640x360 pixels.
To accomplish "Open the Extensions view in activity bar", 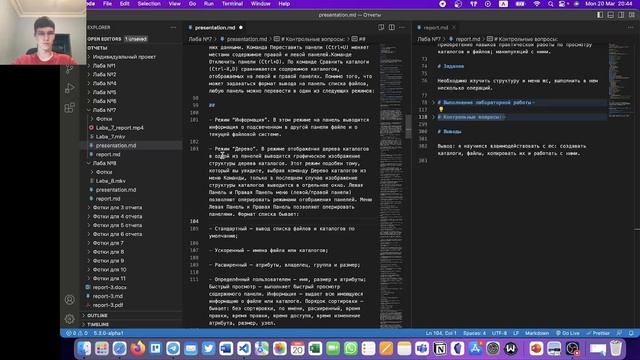I will (70, 107).
